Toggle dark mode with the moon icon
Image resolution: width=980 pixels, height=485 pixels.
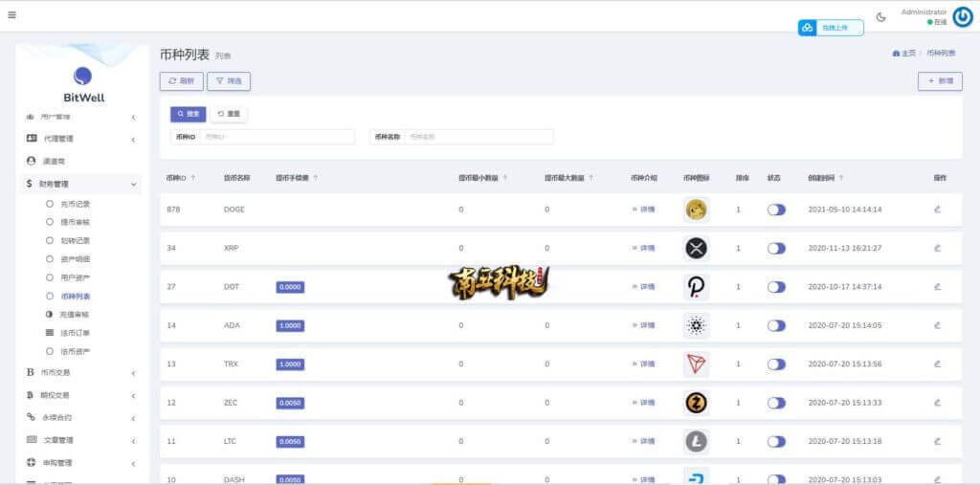[x=881, y=17]
